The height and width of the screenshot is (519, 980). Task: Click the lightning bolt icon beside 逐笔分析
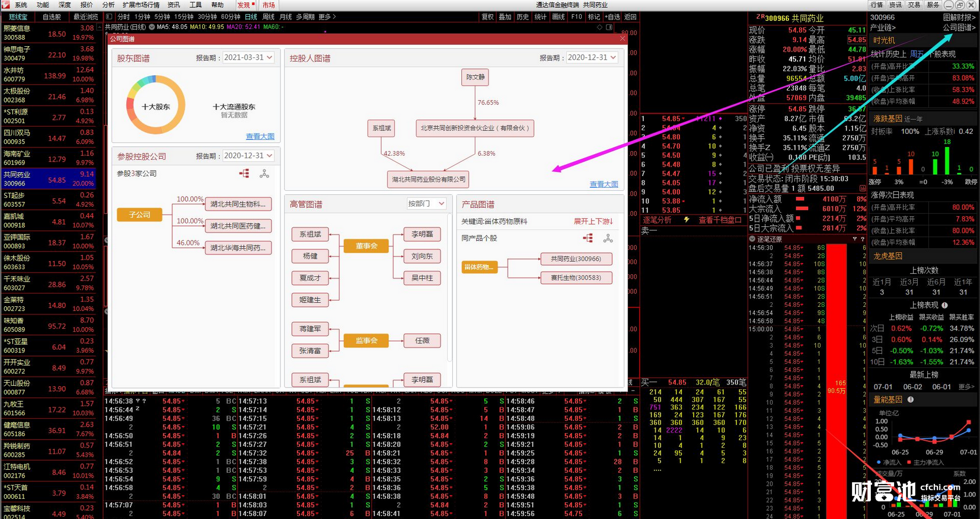coord(687,220)
